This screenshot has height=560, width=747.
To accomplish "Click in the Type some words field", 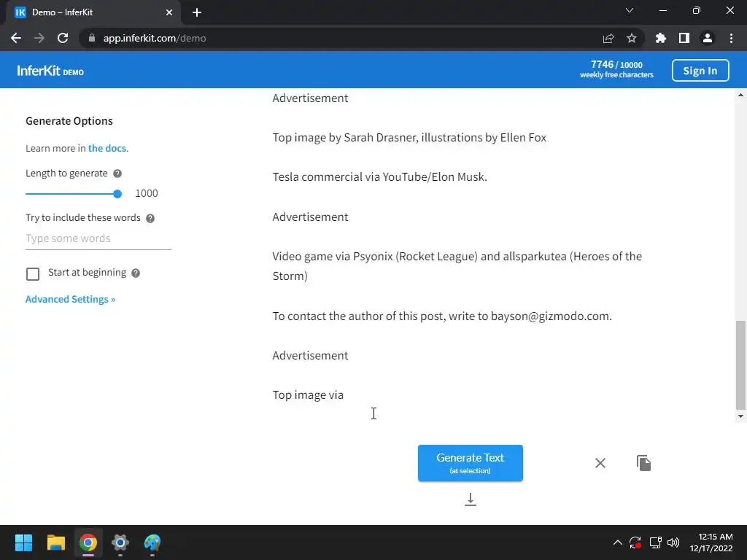I will coord(98,238).
